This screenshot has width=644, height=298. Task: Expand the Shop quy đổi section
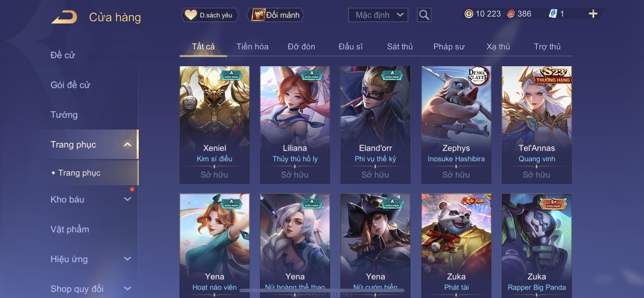(127, 288)
